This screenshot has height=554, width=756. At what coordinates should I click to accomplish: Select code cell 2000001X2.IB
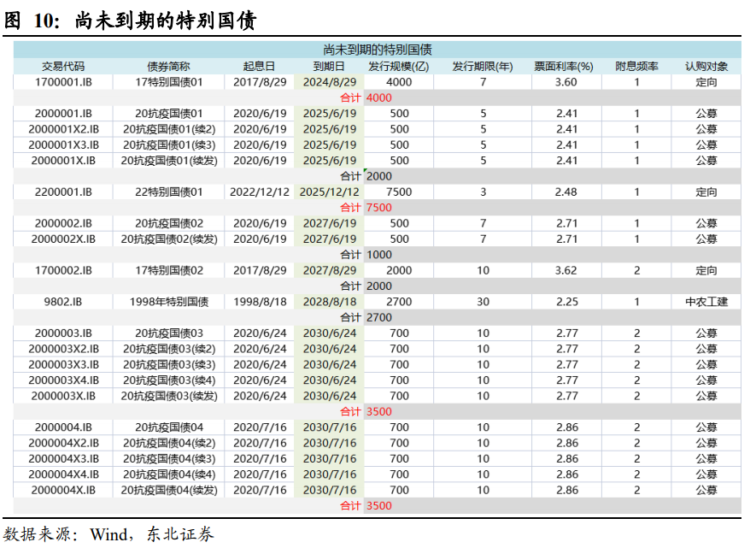coord(63,129)
